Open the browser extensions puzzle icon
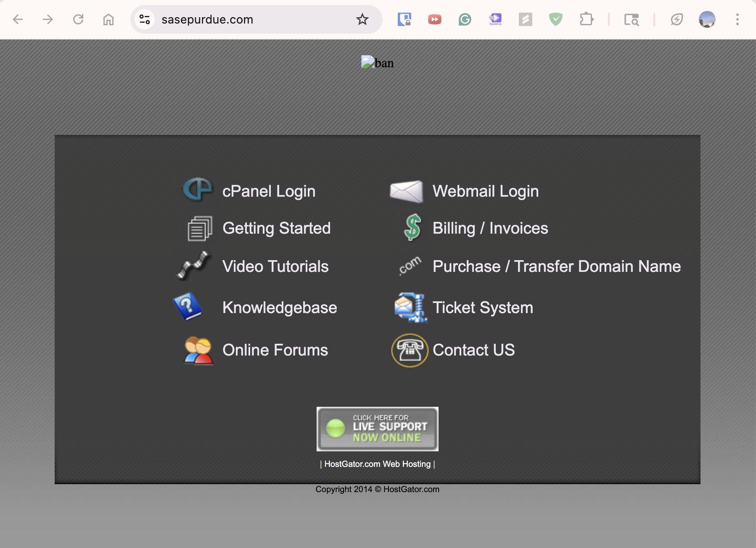The width and height of the screenshot is (756, 548). click(x=585, y=19)
